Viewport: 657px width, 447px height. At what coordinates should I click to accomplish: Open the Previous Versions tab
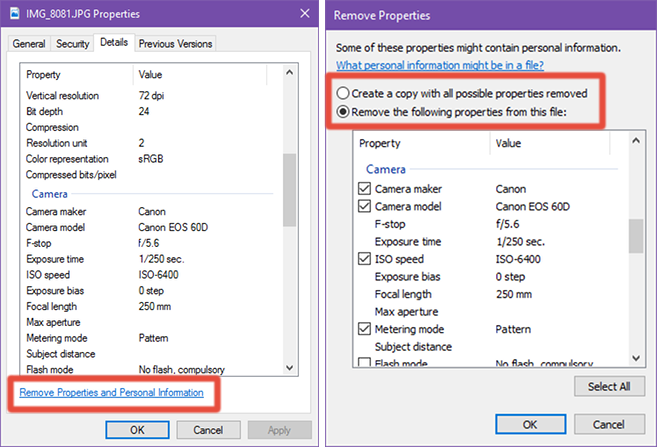pyautogui.click(x=175, y=44)
